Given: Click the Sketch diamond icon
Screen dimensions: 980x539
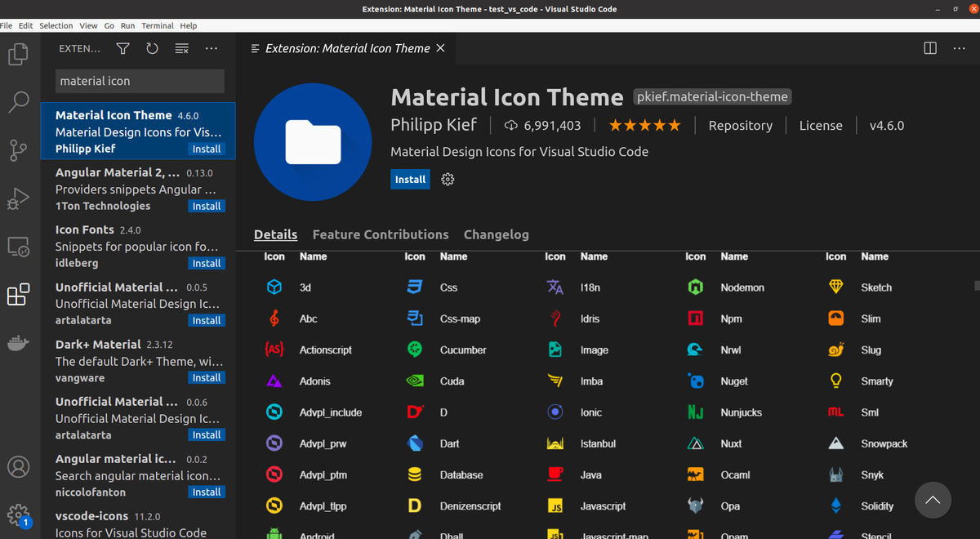Looking at the screenshot, I should pyautogui.click(x=836, y=287).
